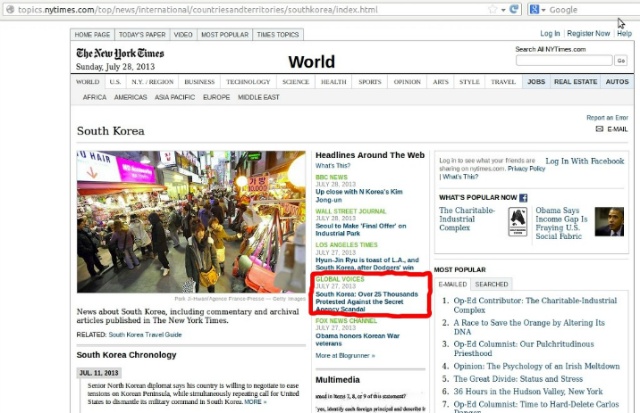Image resolution: width=640 pixels, height=413 pixels.
Task: Open the Obama photo thumbnail
Action: (x=609, y=222)
